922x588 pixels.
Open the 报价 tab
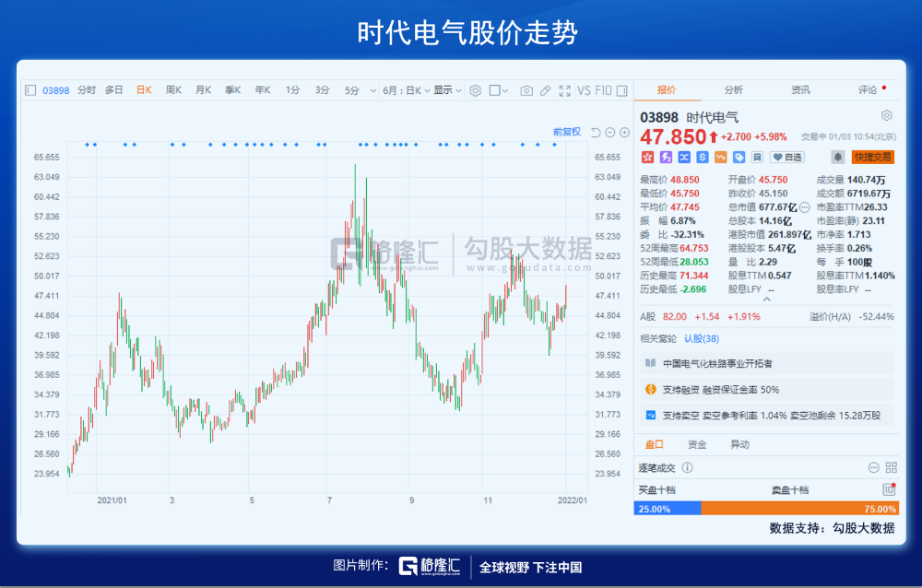tap(667, 90)
